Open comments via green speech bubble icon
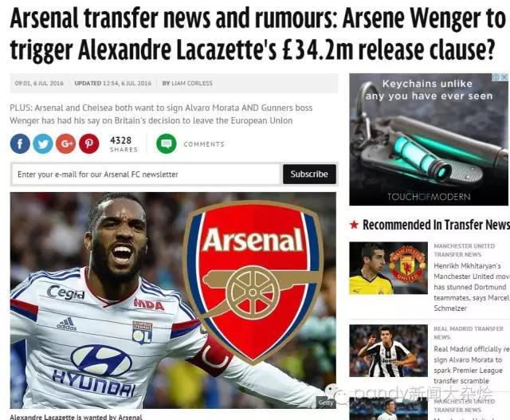The image size is (510, 420). pyautogui.click(x=167, y=143)
